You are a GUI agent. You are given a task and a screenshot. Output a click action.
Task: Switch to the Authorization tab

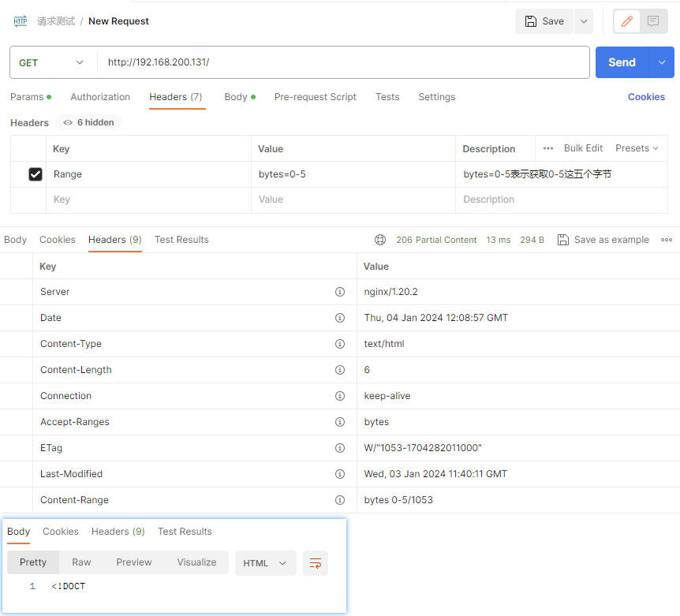pos(100,97)
